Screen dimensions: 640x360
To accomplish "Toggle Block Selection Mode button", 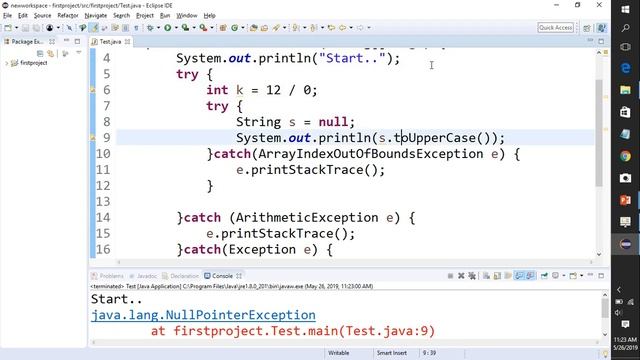I will tap(125, 28).
